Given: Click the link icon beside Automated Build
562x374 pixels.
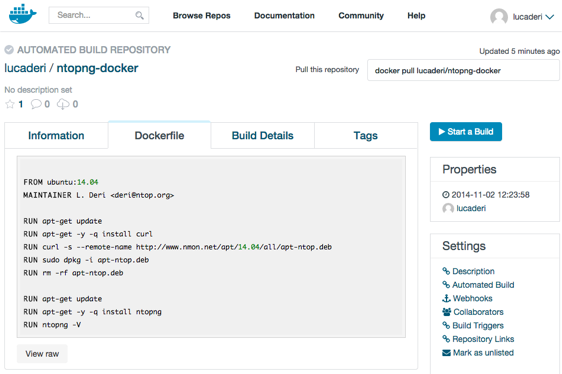Looking at the screenshot, I should (446, 285).
